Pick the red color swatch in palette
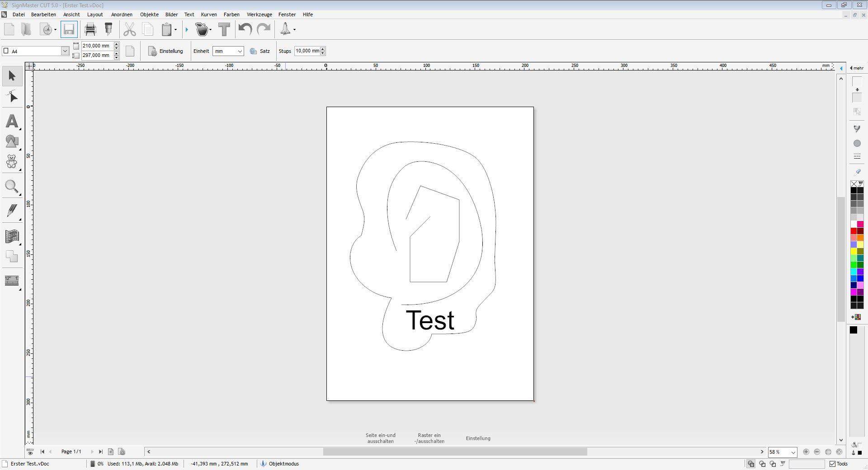 coord(854,231)
